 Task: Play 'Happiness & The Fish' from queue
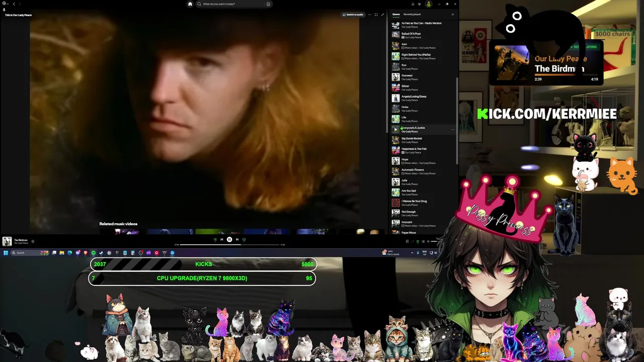pyautogui.click(x=423, y=150)
